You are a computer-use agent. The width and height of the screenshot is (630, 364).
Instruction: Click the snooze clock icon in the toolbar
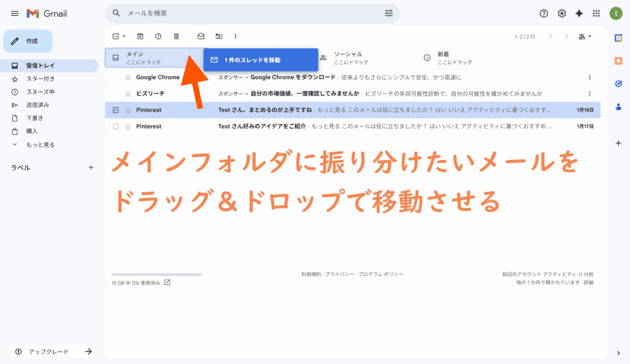pos(158,37)
